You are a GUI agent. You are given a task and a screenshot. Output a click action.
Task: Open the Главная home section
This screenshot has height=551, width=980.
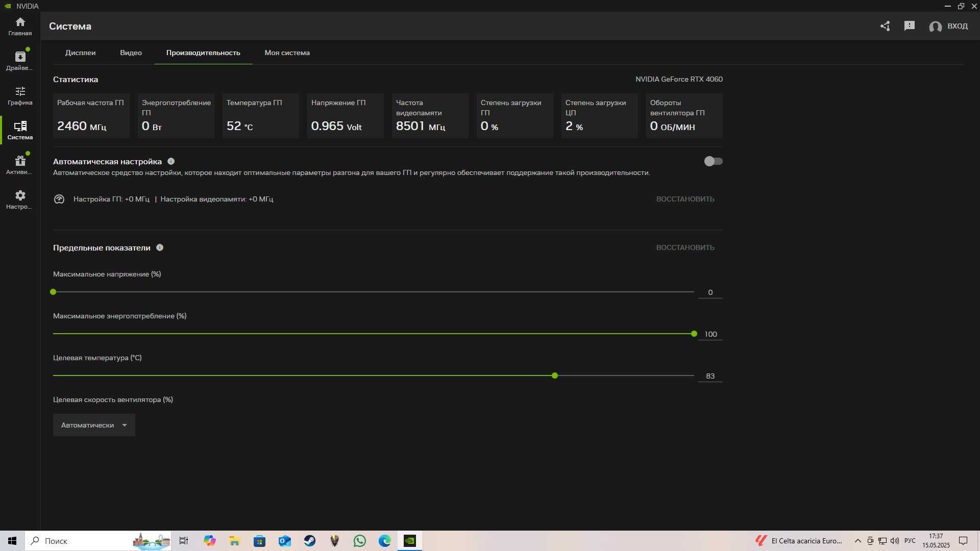pos(20,27)
